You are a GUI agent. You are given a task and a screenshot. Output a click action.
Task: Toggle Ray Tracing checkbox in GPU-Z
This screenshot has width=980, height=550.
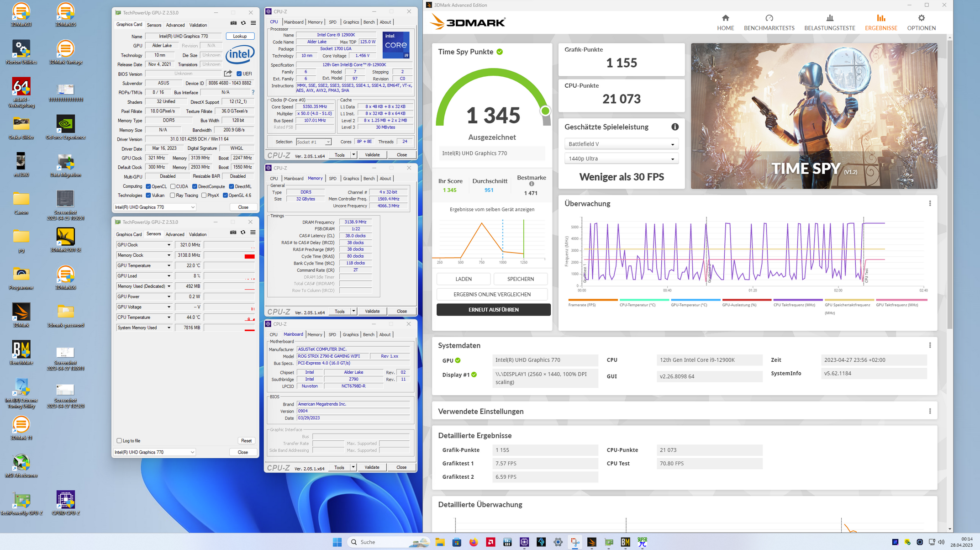pos(173,196)
